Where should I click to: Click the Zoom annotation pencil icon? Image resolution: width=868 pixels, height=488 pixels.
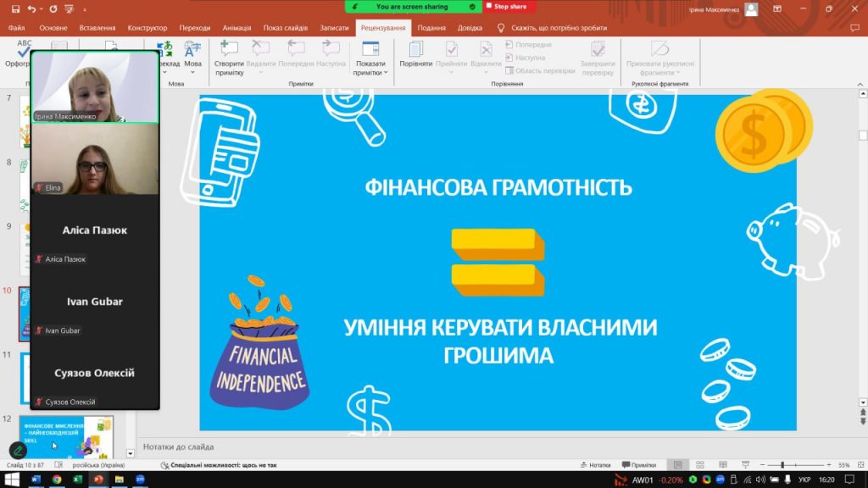[x=18, y=450]
